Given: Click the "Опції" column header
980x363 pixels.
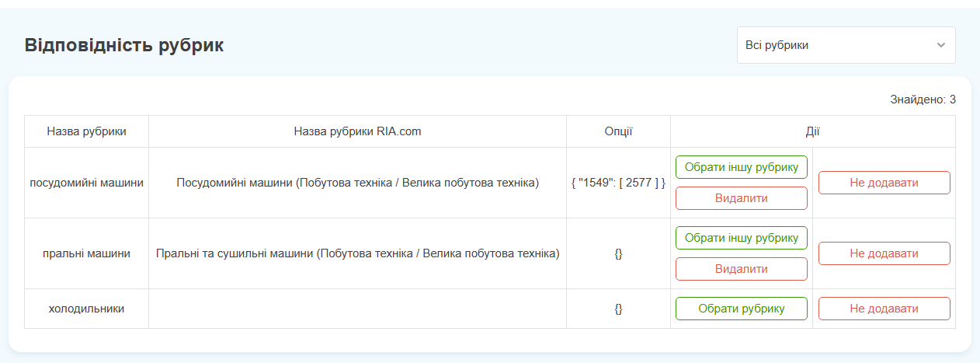Looking at the screenshot, I should (618, 131).
